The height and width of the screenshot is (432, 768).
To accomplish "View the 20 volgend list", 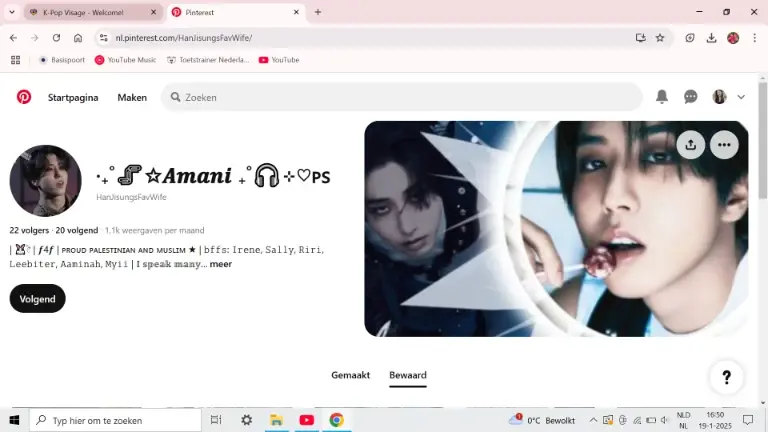I will pyautogui.click(x=76, y=230).
